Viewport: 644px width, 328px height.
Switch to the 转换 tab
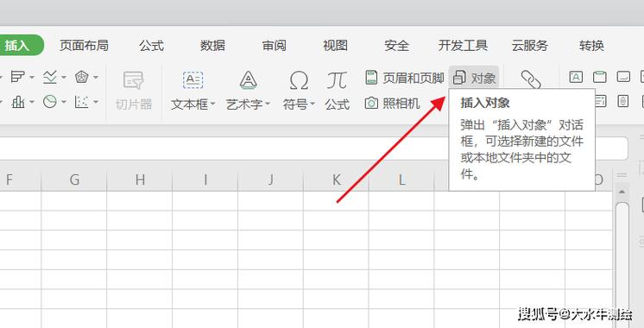(x=591, y=45)
